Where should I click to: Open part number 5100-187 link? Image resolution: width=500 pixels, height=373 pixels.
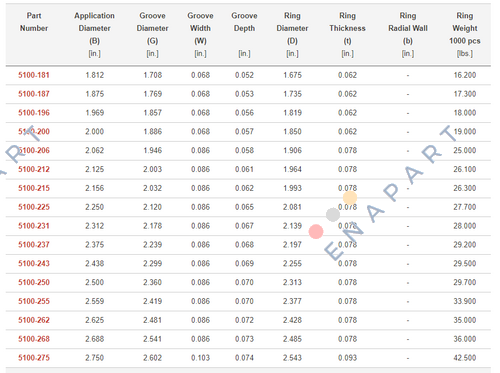tap(34, 94)
